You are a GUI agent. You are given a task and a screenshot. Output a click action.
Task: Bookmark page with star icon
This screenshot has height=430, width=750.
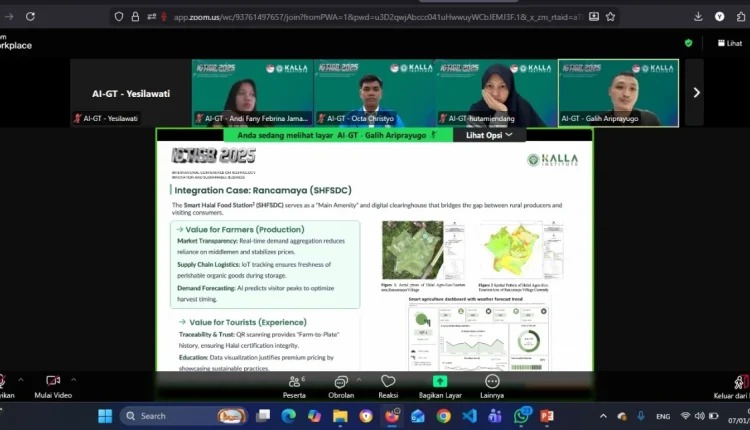click(x=610, y=16)
